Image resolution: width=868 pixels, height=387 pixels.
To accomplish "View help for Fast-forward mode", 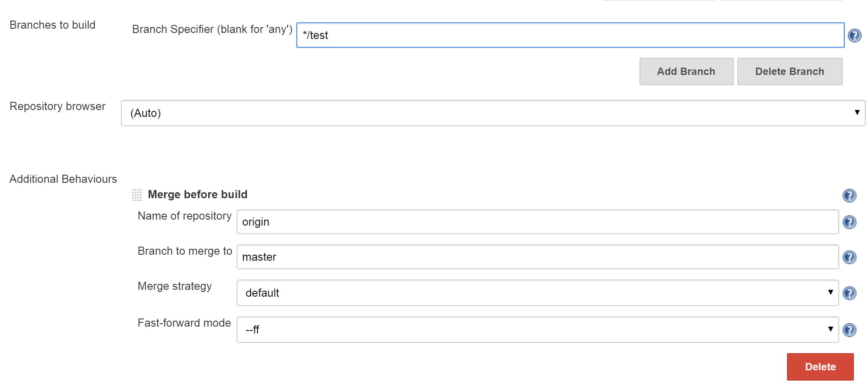I will tap(849, 330).
